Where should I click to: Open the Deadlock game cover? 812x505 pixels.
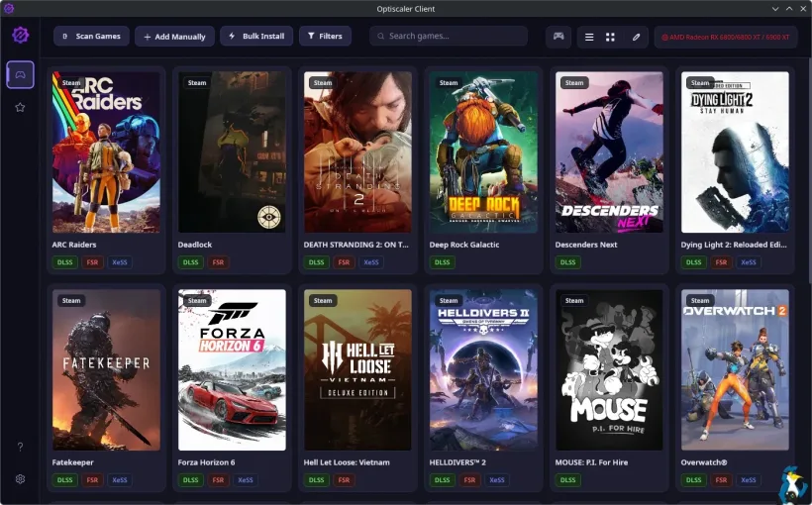point(232,151)
